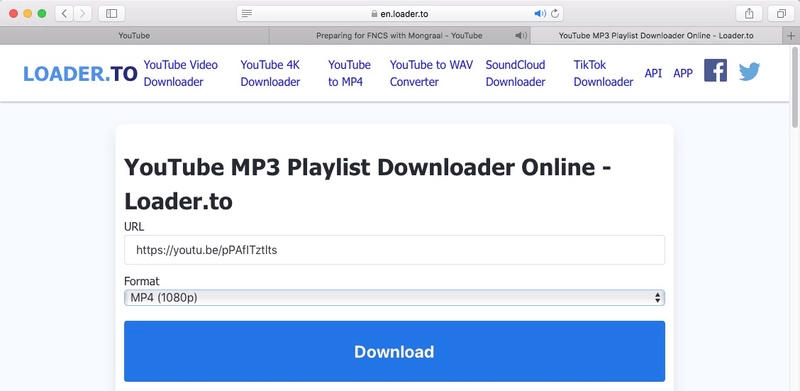The height and width of the screenshot is (391, 800).
Task: Switch to Preparing for FNCS with Mongraal tab
Action: pyautogui.click(x=399, y=36)
